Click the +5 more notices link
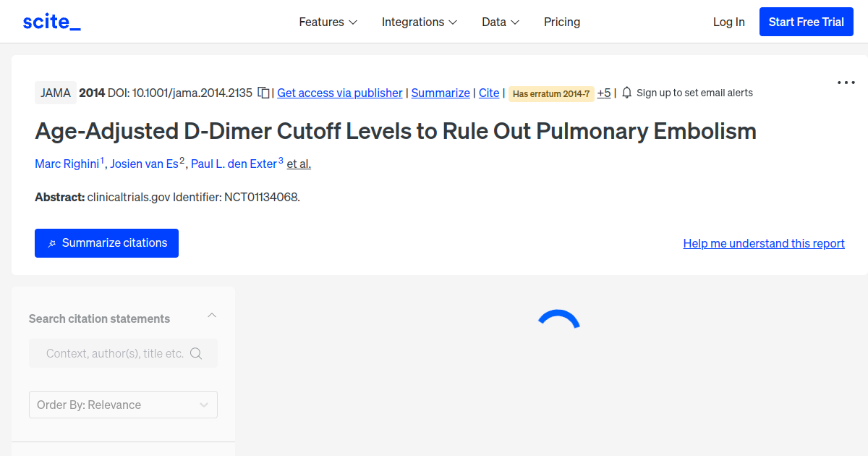868x456 pixels. (x=604, y=93)
